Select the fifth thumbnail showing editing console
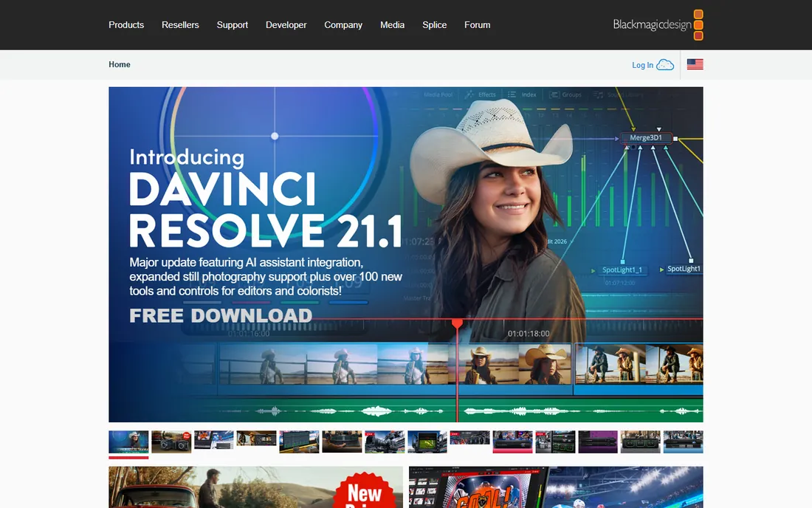 coord(299,442)
